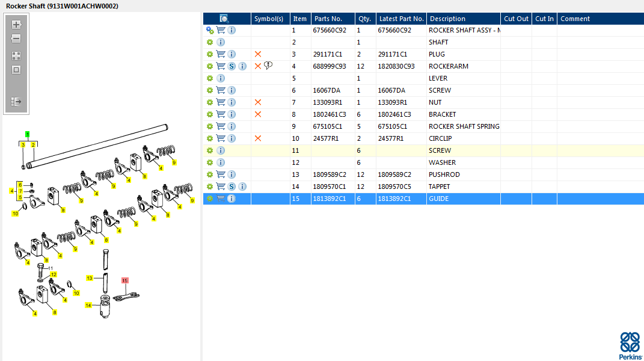The image size is (644, 361).
Task: Select the ROCKER SHAFT SPRING row
Action: (x=423, y=126)
